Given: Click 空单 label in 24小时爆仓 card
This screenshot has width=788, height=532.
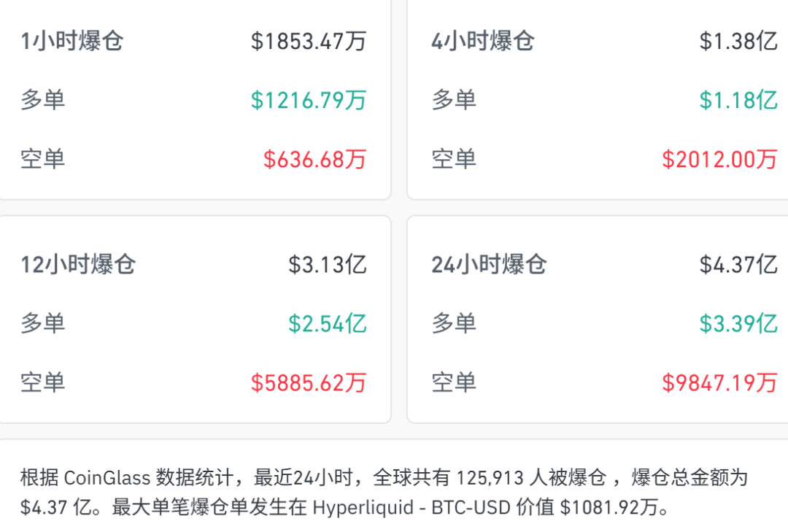Looking at the screenshot, I should pos(454,382).
